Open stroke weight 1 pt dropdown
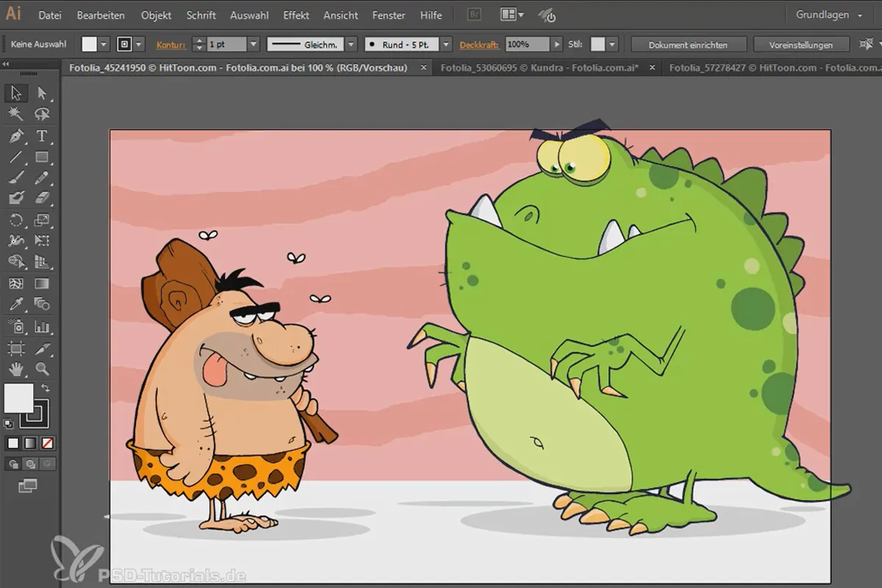The height and width of the screenshot is (588, 882). (254, 44)
